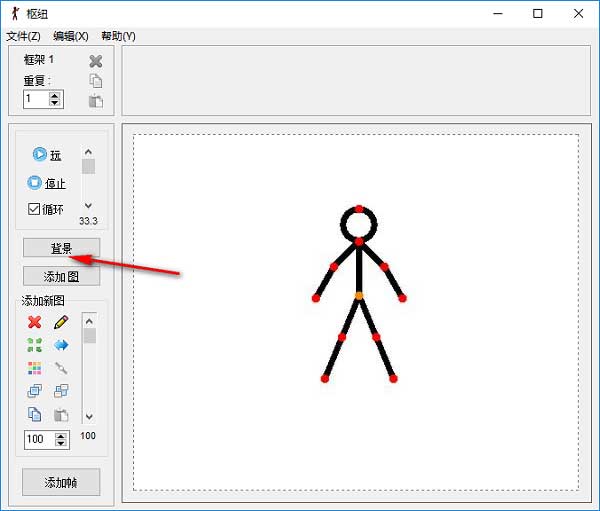600x511 pixels.
Task: Toggle the 循环 loop checkbox
Action: 34,209
